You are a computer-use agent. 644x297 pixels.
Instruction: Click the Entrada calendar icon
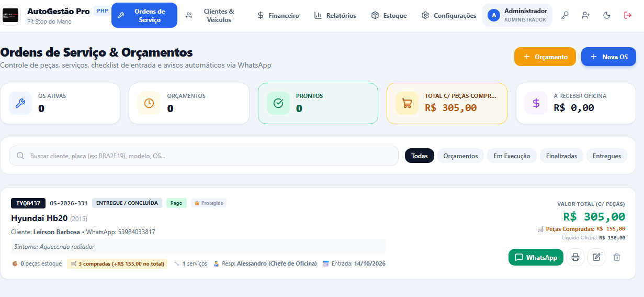click(x=326, y=263)
